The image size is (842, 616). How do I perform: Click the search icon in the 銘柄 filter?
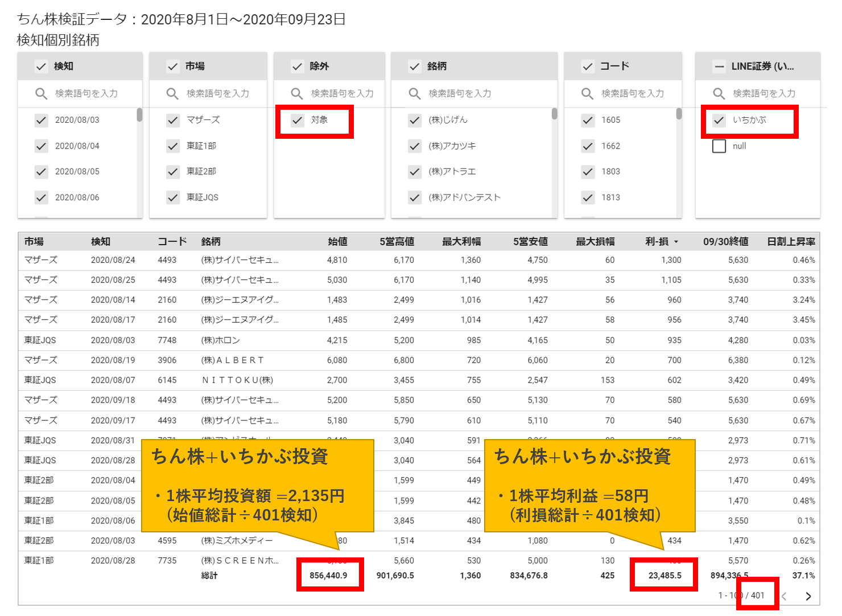point(415,93)
